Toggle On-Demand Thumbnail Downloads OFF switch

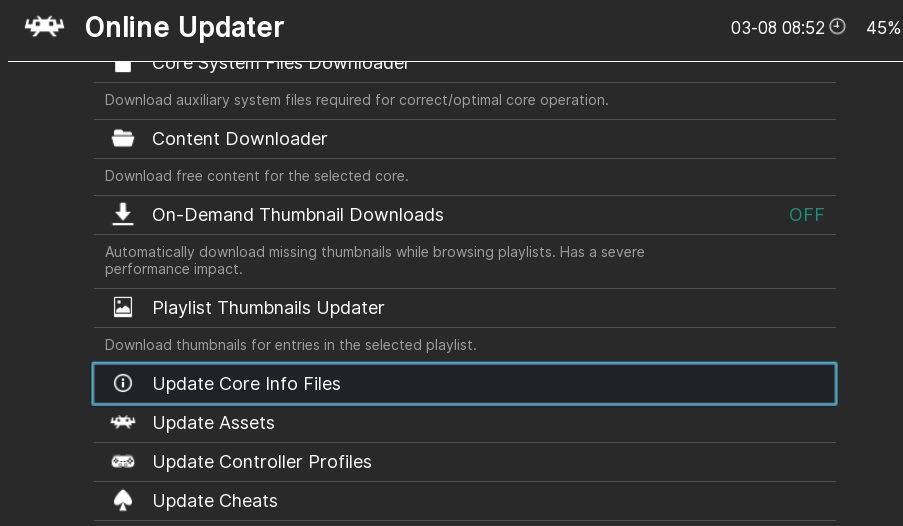(806, 215)
